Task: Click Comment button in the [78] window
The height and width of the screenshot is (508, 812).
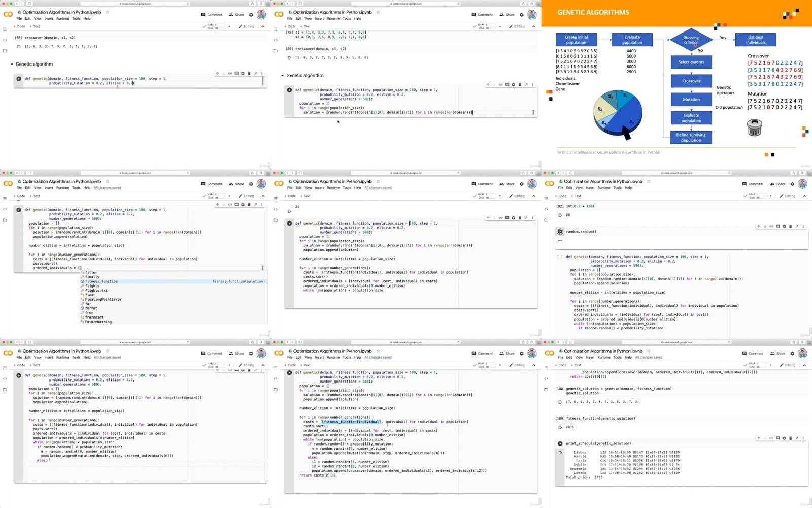Action: tap(482, 15)
